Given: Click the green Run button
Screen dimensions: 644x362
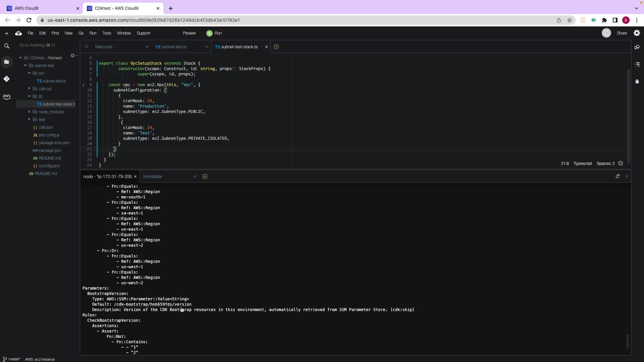Looking at the screenshot, I should (x=214, y=33).
